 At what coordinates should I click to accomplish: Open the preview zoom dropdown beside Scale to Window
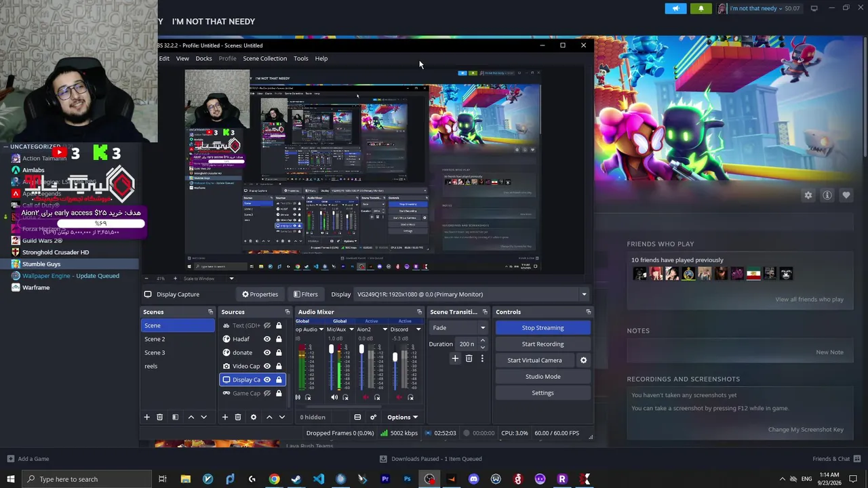pos(231,279)
